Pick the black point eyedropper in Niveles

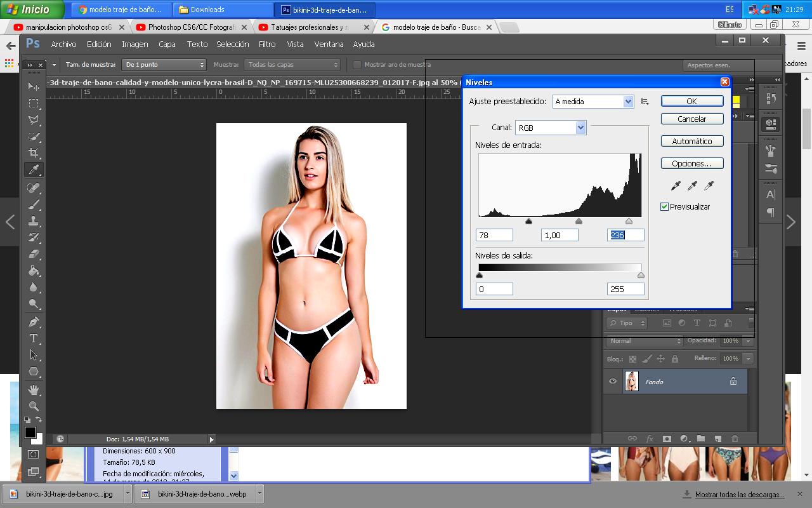pyautogui.click(x=676, y=185)
